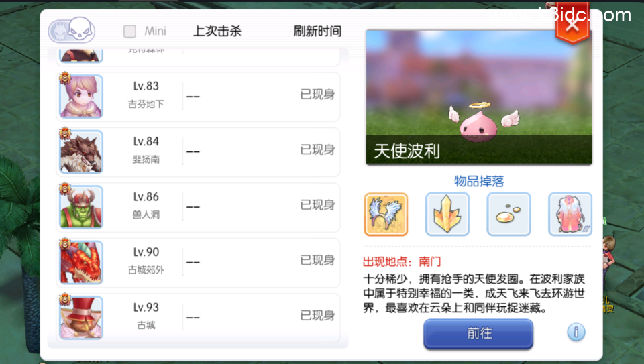Select the Lv.83 pink-haired boss portrait
Viewport: 644px width, 364px height.
81,97
